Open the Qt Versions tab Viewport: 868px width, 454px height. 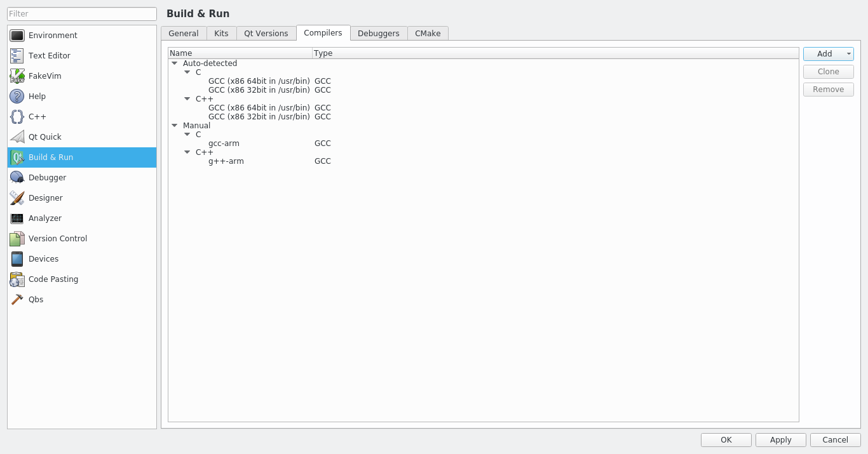pos(266,34)
